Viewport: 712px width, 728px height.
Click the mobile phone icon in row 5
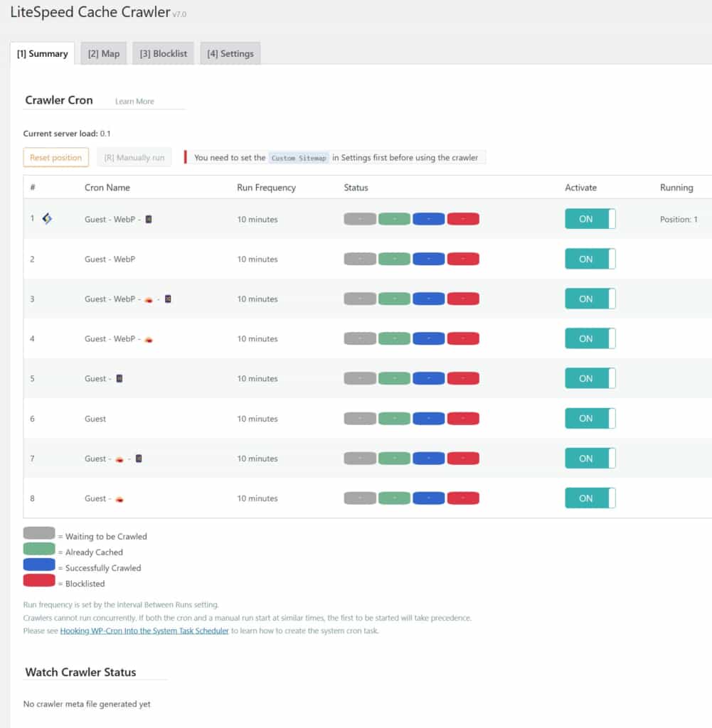pyautogui.click(x=119, y=379)
